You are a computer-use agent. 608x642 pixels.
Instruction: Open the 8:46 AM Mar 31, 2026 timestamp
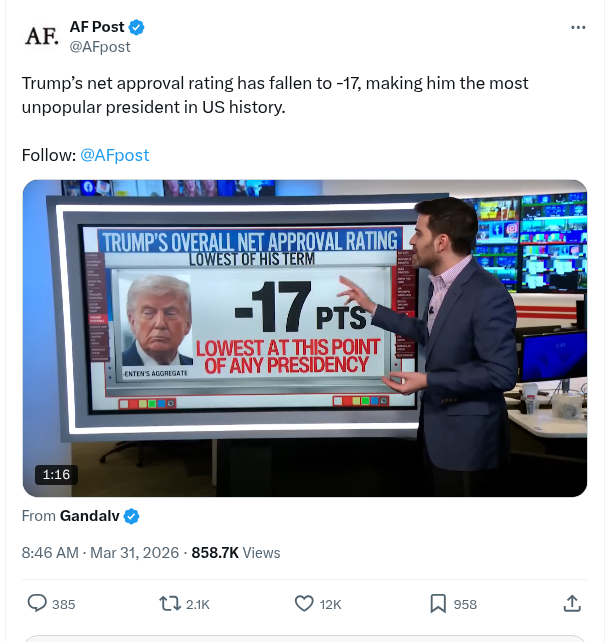coord(100,552)
